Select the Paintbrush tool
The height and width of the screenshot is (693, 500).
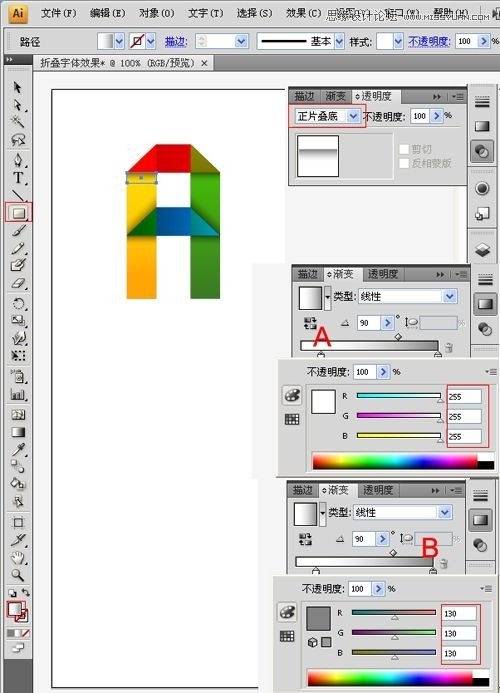(x=18, y=230)
